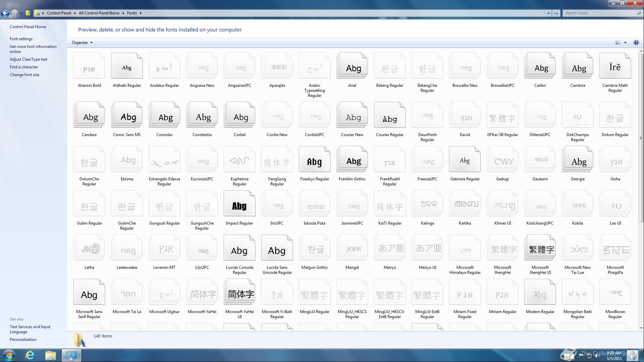Select the Meiryo font icon

390,248
